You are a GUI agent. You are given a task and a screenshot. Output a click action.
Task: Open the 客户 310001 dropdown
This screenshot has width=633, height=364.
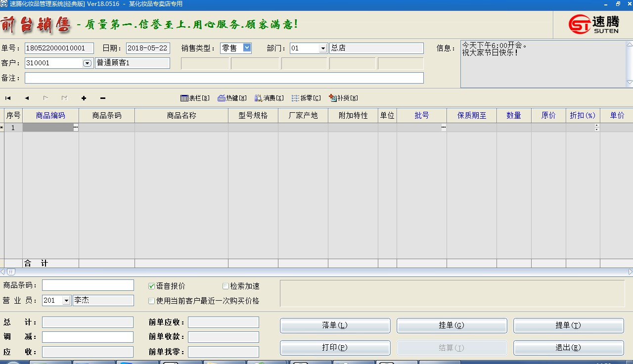point(87,63)
